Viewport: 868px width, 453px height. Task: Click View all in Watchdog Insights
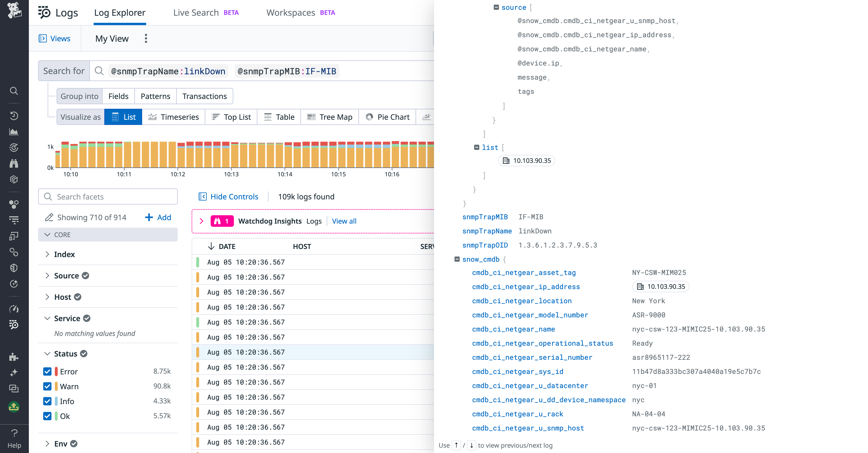coord(344,221)
